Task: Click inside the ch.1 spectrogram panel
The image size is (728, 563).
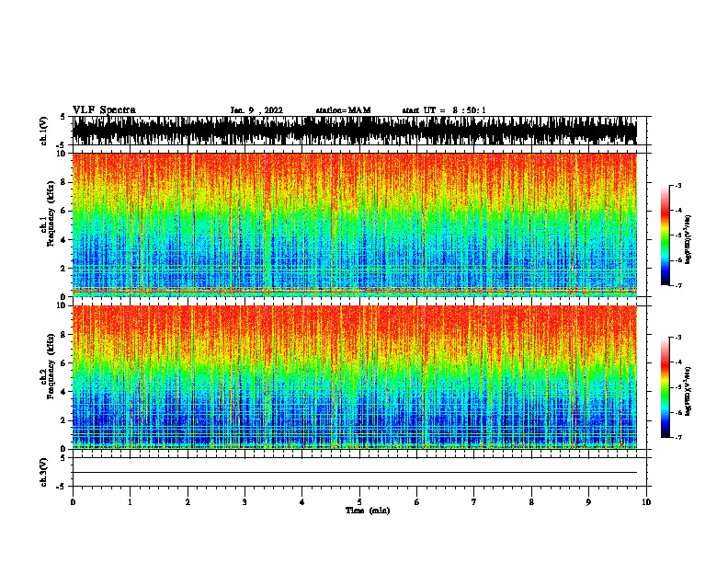Action: click(354, 224)
